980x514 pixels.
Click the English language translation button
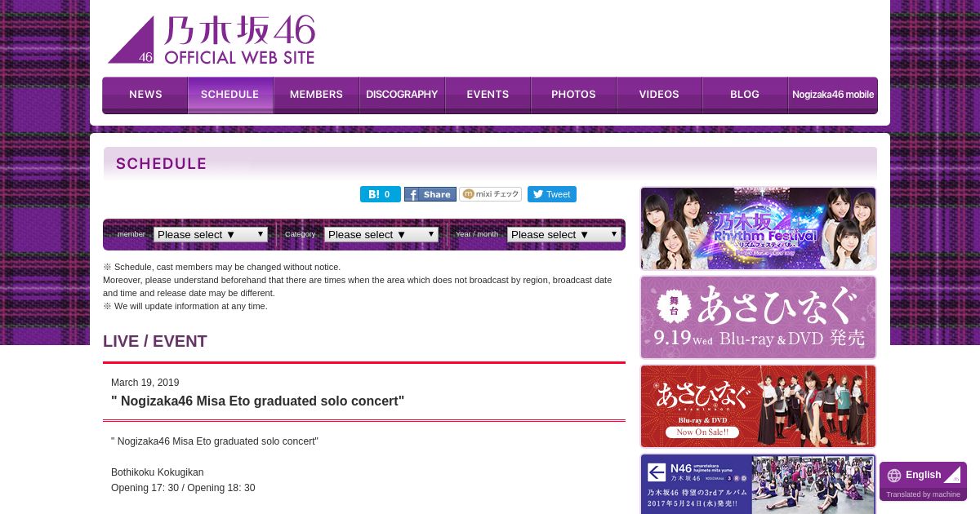[923, 475]
